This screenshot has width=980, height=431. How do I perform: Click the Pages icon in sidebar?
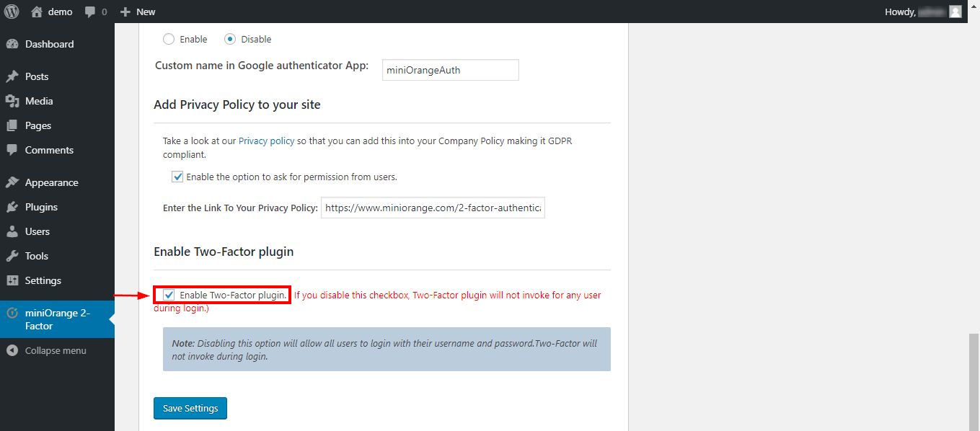pyautogui.click(x=12, y=125)
